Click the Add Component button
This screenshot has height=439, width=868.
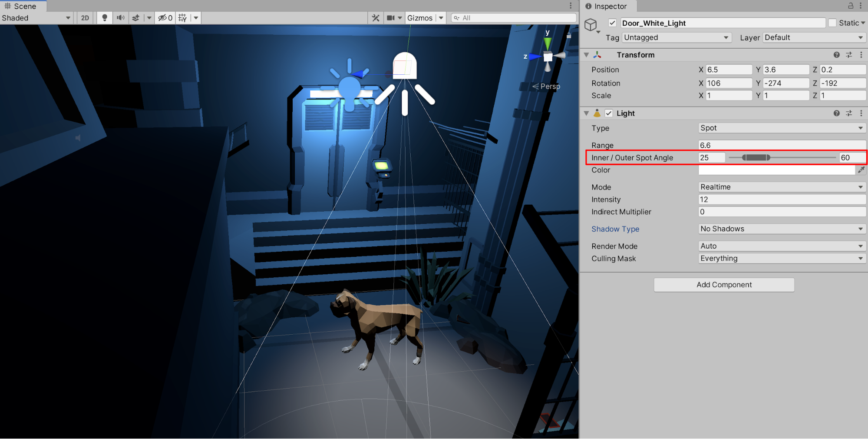pyautogui.click(x=724, y=285)
